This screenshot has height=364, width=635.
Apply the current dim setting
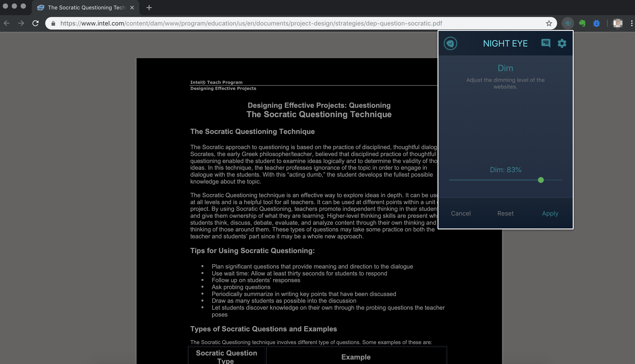coord(550,213)
